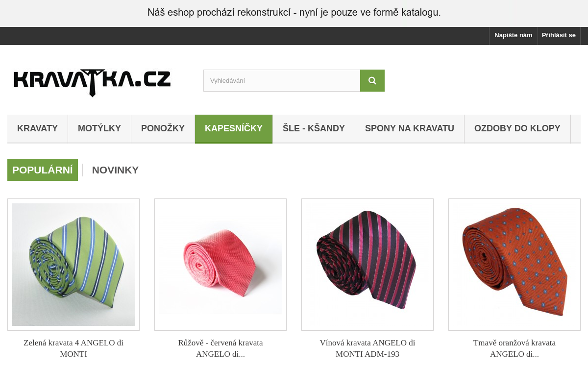Select the KAPESNÍČKY menu item

tap(234, 128)
